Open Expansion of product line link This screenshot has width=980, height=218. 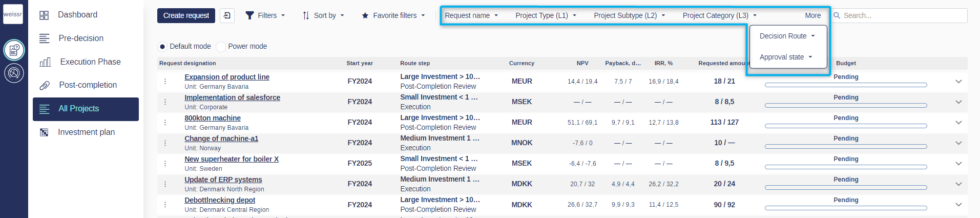227,77
